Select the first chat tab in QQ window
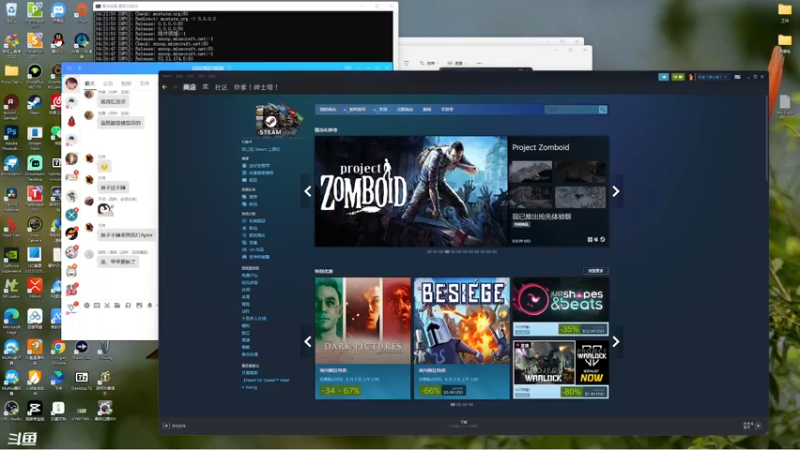Image resolution: width=800 pixels, height=450 pixels. point(90,83)
